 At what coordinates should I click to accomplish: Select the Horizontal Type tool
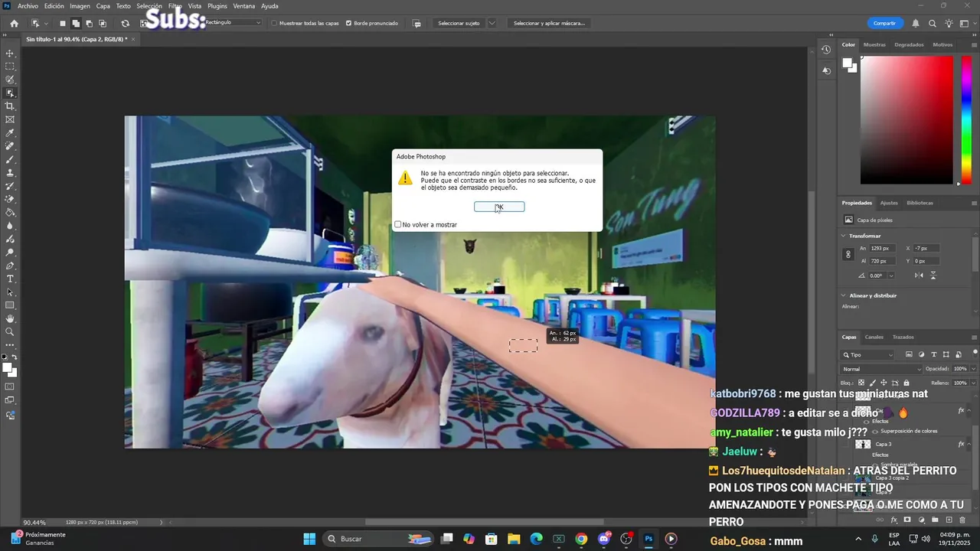10,279
